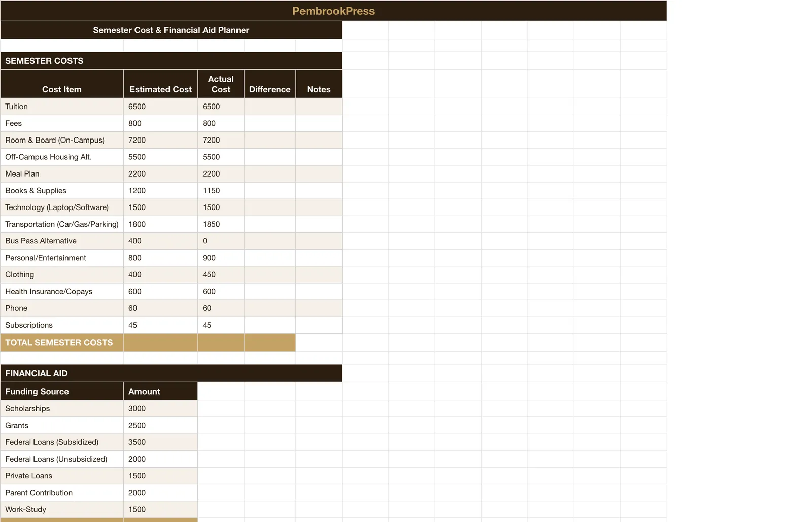Select Books & Supplies estimated cost 1200
The height and width of the screenshot is (522, 812).
[x=160, y=190]
